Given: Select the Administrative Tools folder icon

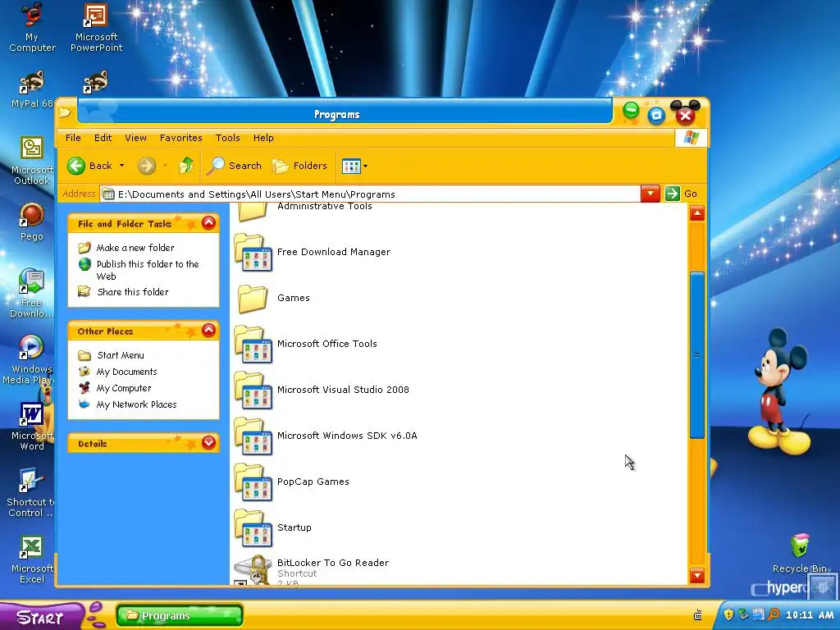Looking at the screenshot, I should click(253, 211).
